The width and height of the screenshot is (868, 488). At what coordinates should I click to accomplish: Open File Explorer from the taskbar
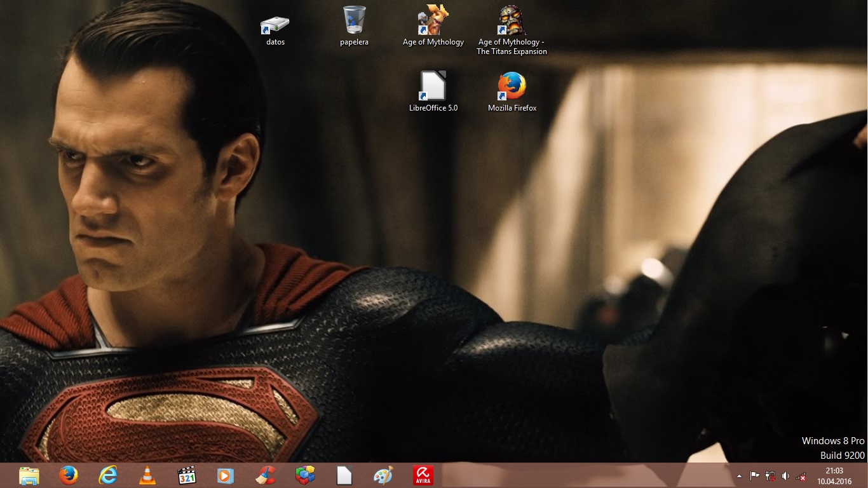click(x=29, y=475)
